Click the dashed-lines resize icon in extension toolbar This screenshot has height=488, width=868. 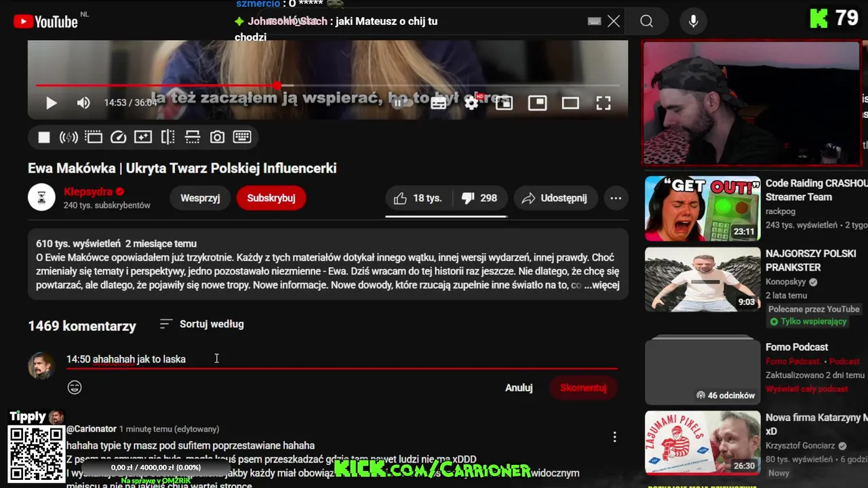[193, 138]
